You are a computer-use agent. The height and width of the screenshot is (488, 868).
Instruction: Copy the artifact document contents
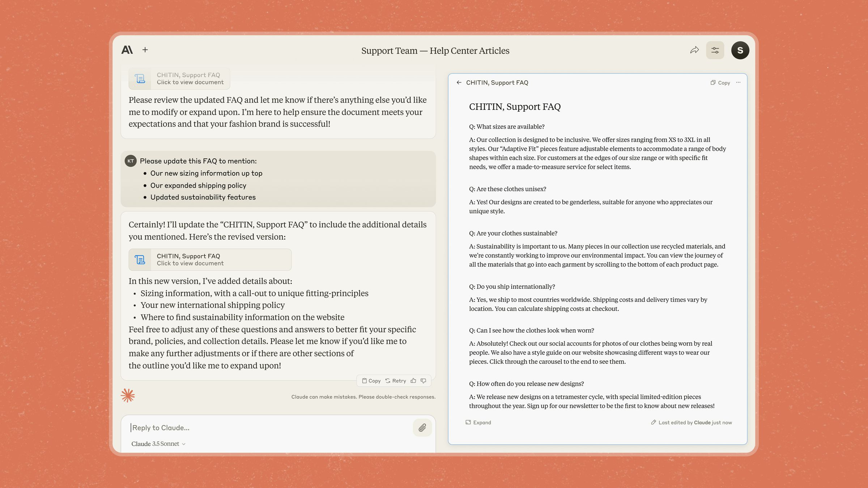click(720, 83)
